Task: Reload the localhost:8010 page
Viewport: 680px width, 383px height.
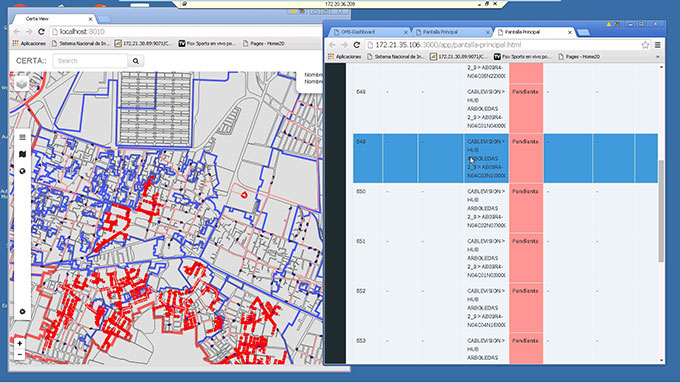Action: (x=41, y=32)
